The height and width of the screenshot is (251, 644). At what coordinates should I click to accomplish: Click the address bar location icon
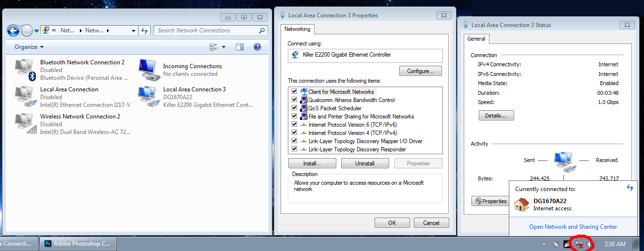(46, 30)
